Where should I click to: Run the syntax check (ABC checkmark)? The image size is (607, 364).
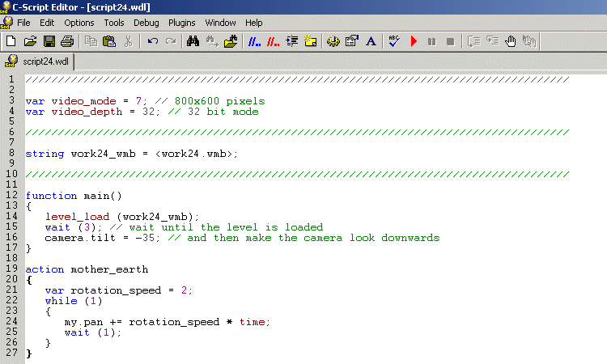(394, 41)
